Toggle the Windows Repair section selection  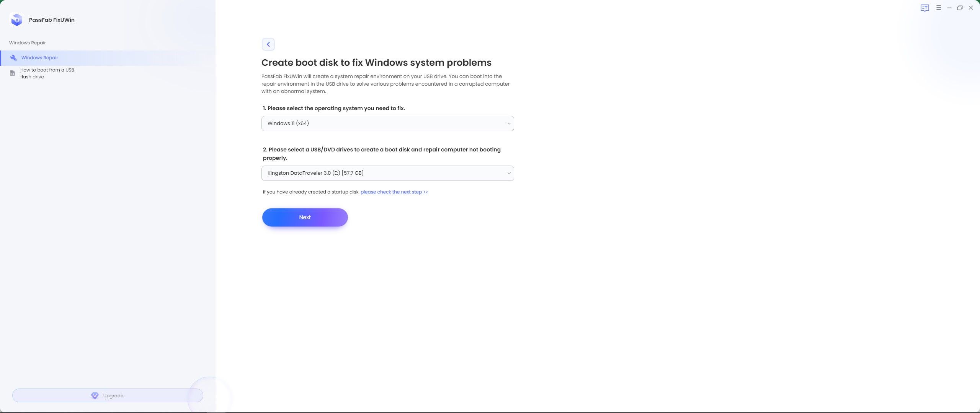tap(39, 57)
